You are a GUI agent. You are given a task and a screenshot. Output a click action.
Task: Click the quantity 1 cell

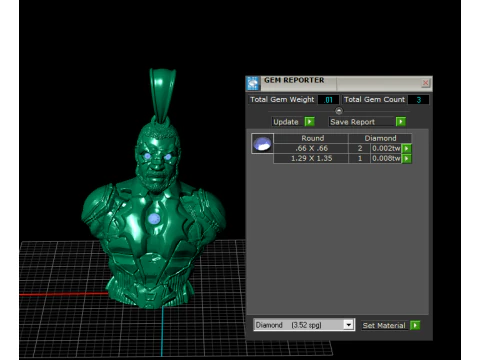(360, 158)
